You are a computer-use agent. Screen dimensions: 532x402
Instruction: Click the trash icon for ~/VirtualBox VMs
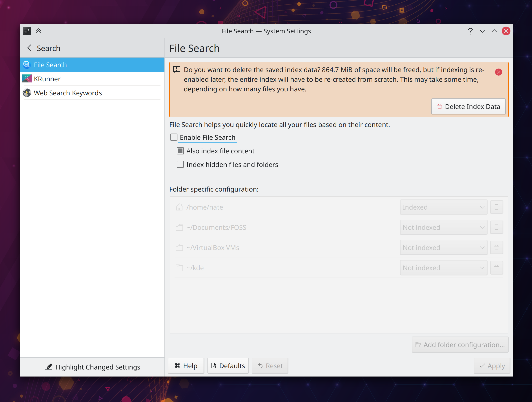(496, 248)
